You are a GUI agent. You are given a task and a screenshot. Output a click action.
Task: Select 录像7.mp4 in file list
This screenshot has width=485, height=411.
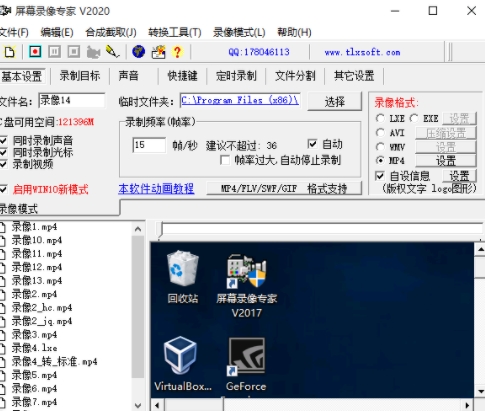[x=34, y=402]
